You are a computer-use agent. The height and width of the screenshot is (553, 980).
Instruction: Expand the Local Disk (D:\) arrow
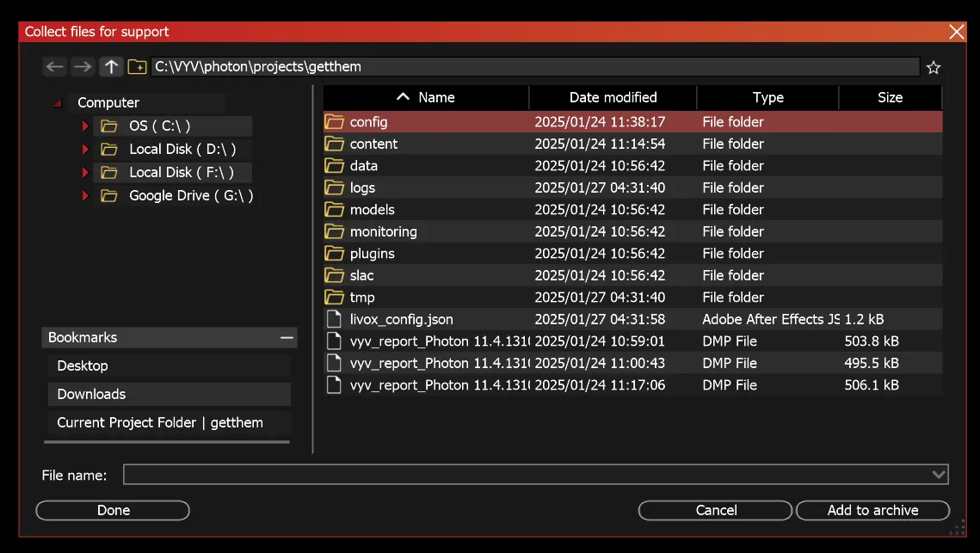(85, 150)
